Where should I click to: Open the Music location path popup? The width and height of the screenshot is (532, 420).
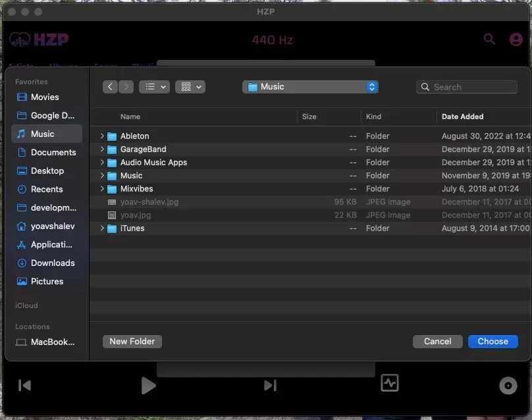310,87
